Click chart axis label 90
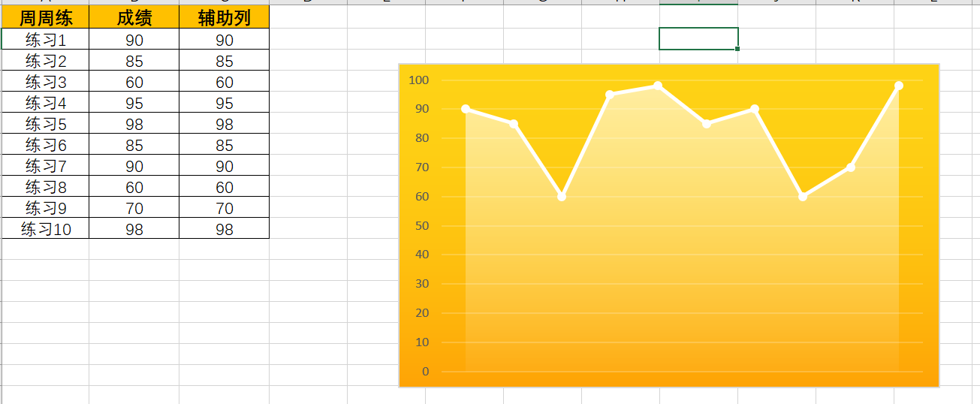This screenshot has width=980, height=404. click(422, 109)
